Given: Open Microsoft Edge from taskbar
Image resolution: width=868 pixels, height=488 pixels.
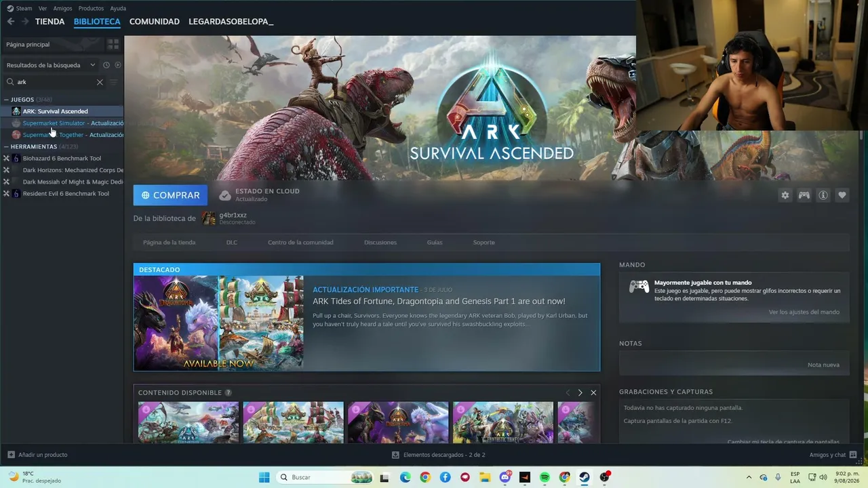Looking at the screenshot, I should (406, 477).
